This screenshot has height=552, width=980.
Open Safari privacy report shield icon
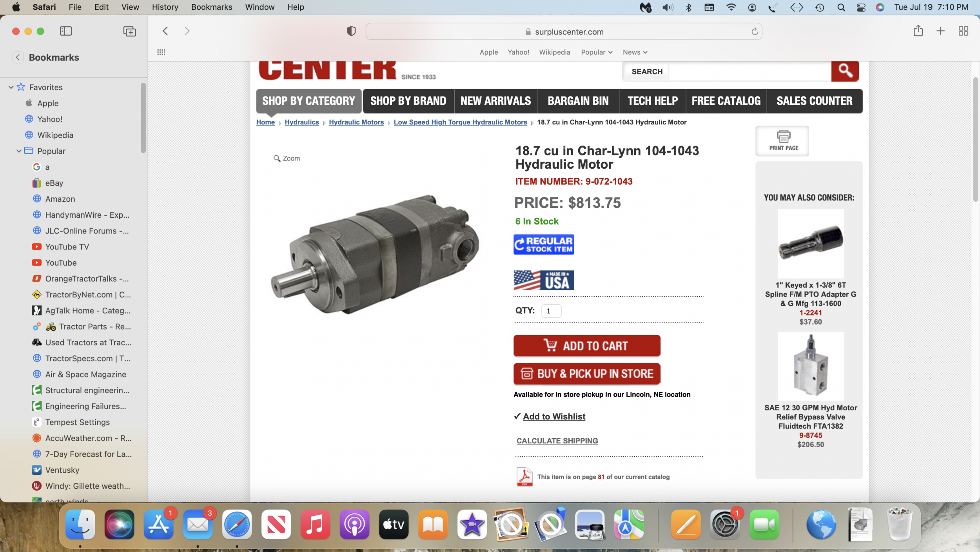click(351, 31)
